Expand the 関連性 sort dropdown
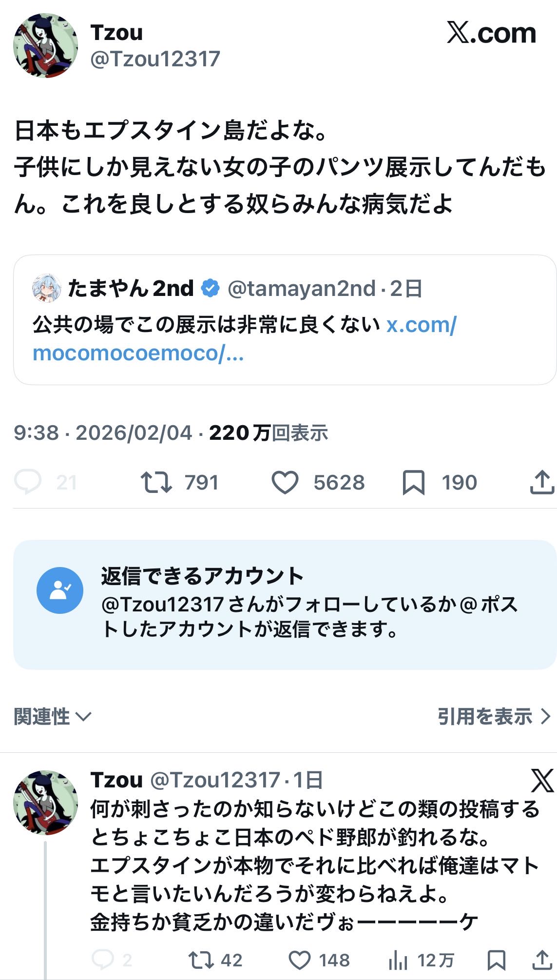 (x=53, y=717)
